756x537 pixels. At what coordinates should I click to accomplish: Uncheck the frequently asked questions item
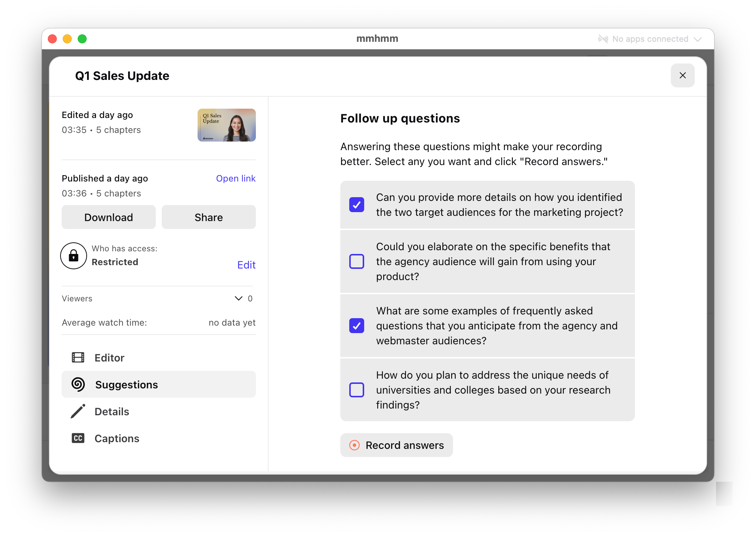click(357, 326)
